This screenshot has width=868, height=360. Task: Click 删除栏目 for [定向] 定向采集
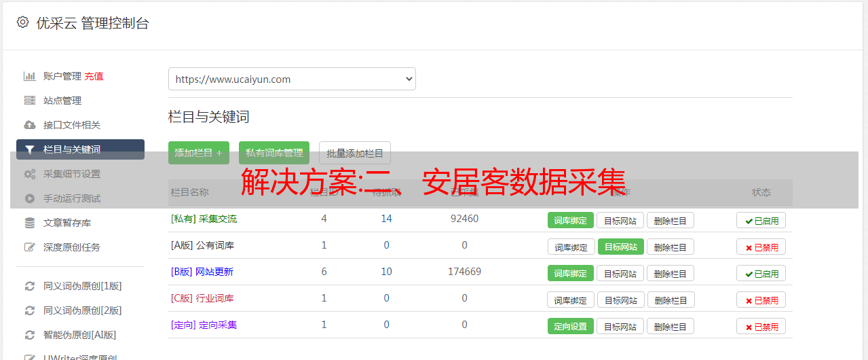pos(671,326)
